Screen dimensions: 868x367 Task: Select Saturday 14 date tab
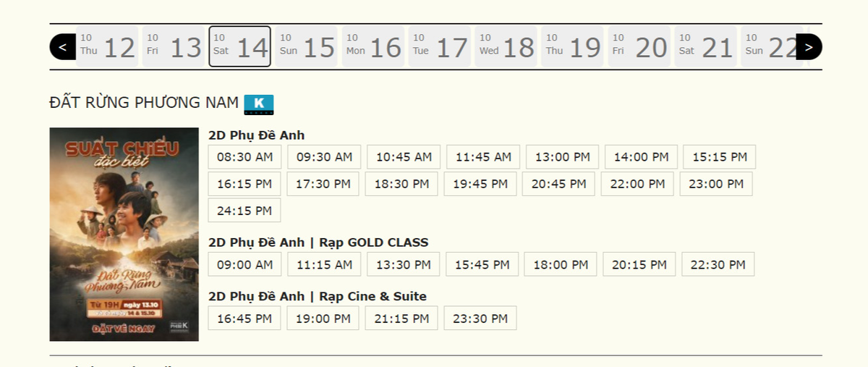pyautogui.click(x=239, y=47)
